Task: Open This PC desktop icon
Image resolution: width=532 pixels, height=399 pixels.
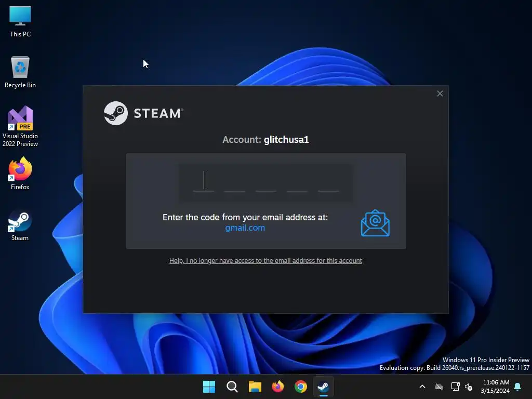Action: 20,22
